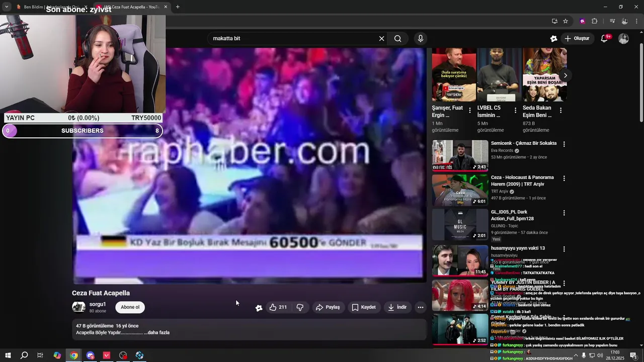Open options for Ceza Holocaust & Panorama video

pos(564,178)
